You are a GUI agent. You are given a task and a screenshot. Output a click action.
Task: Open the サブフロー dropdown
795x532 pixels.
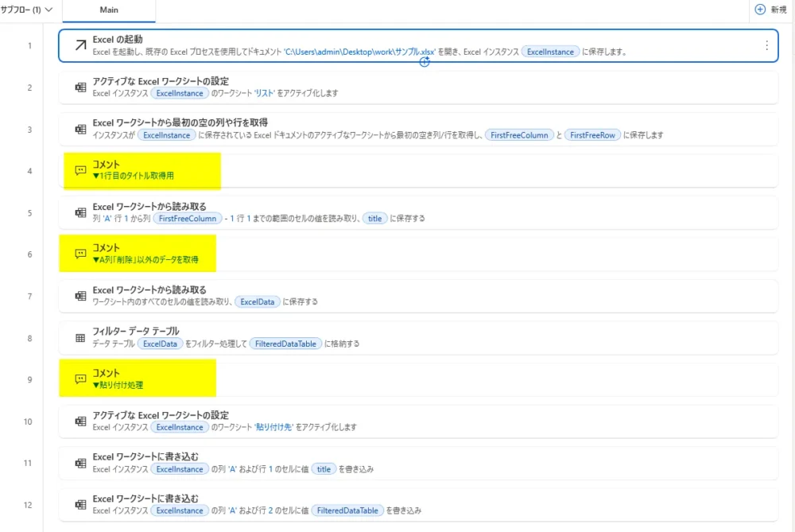[x=28, y=10]
